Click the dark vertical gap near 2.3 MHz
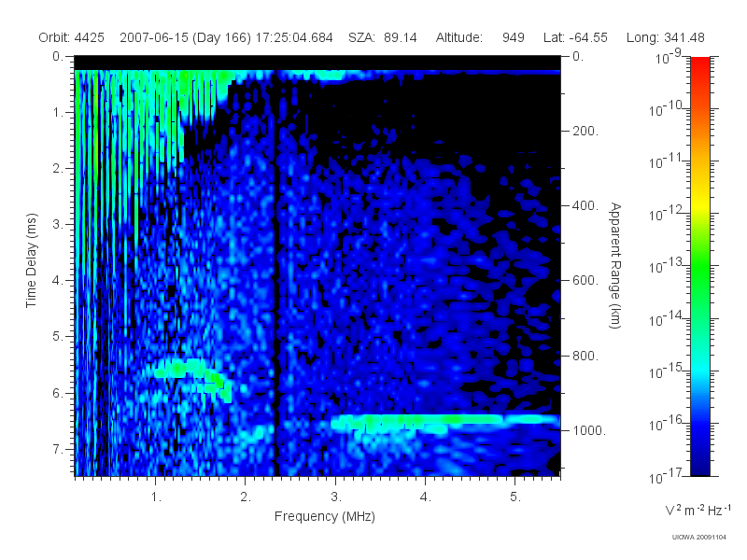Viewport: 747px width, 560px height. point(276,272)
